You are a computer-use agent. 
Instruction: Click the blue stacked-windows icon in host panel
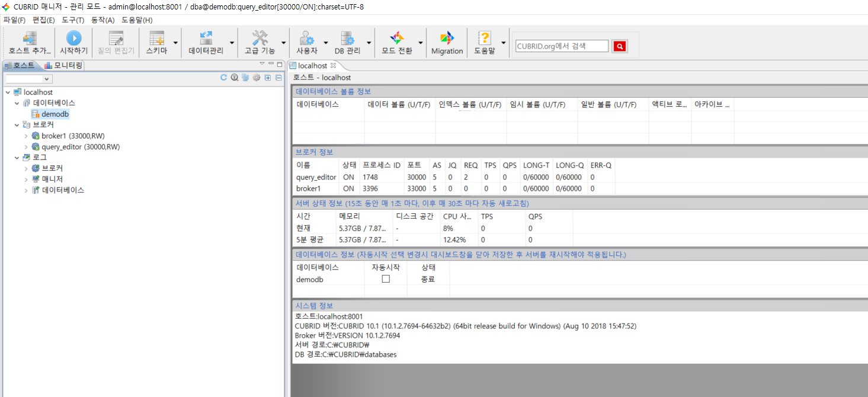click(x=245, y=78)
